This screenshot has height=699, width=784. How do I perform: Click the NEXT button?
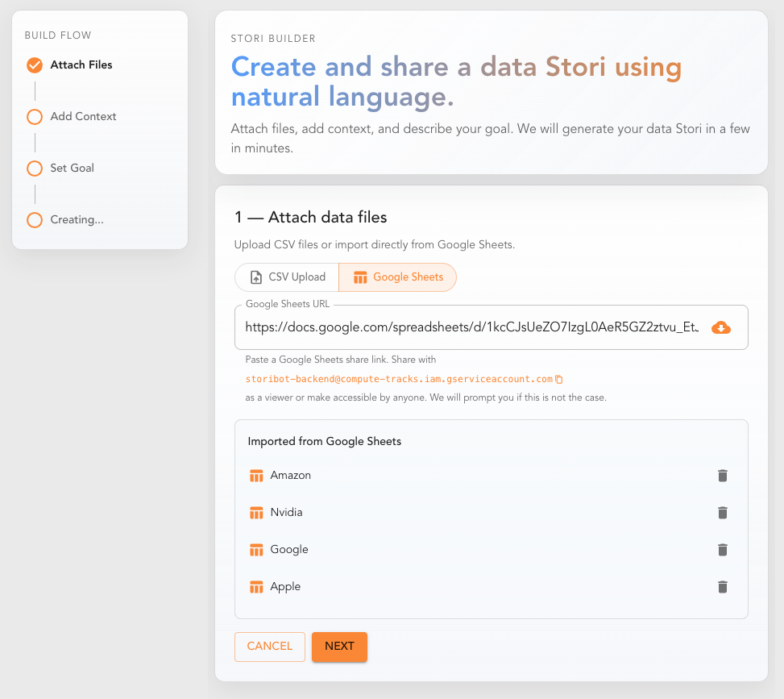(339, 647)
